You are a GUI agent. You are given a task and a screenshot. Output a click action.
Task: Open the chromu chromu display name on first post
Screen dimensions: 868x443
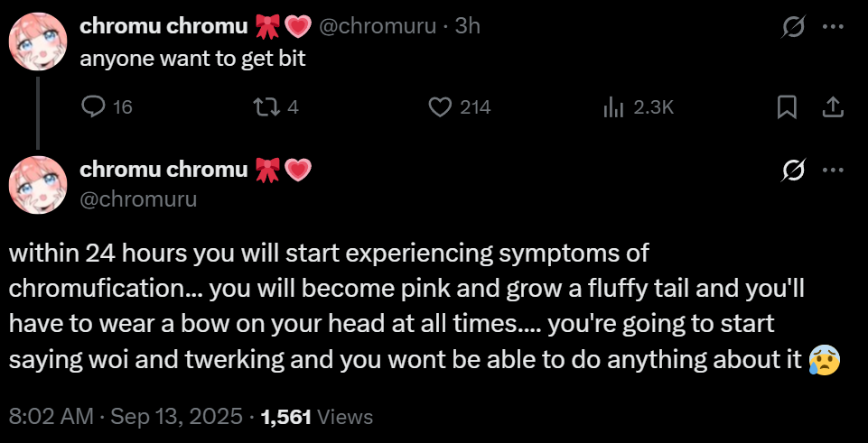click(163, 27)
